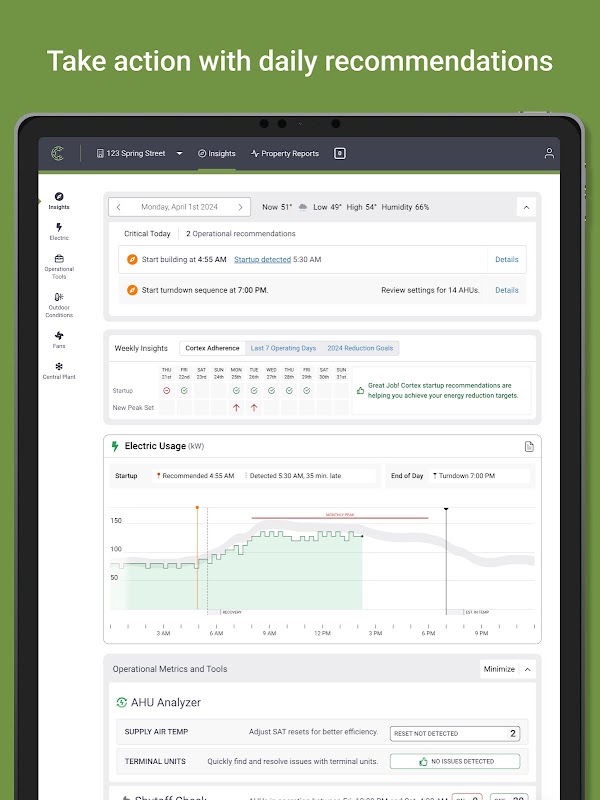Click the Humidity 66% weather reading
The image size is (600, 800).
pos(405,207)
